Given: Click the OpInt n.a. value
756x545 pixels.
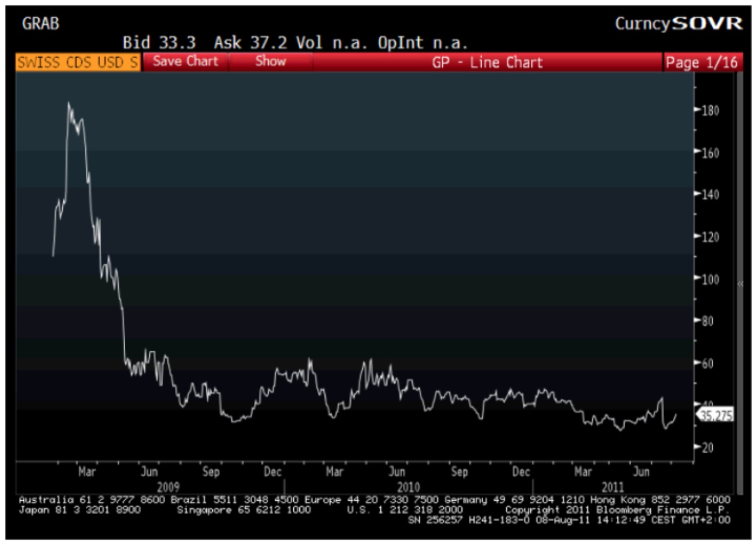Looking at the screenshot, I should point(423,43).
